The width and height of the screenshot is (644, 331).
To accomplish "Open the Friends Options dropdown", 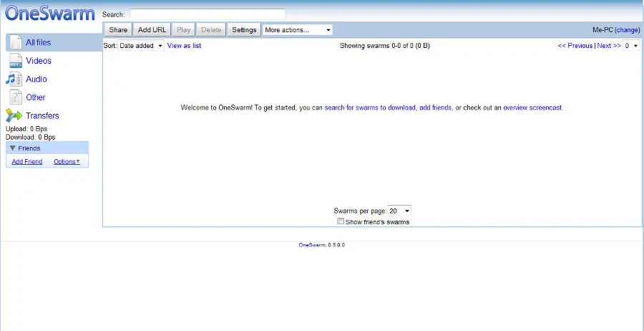I will click(67, 162).
